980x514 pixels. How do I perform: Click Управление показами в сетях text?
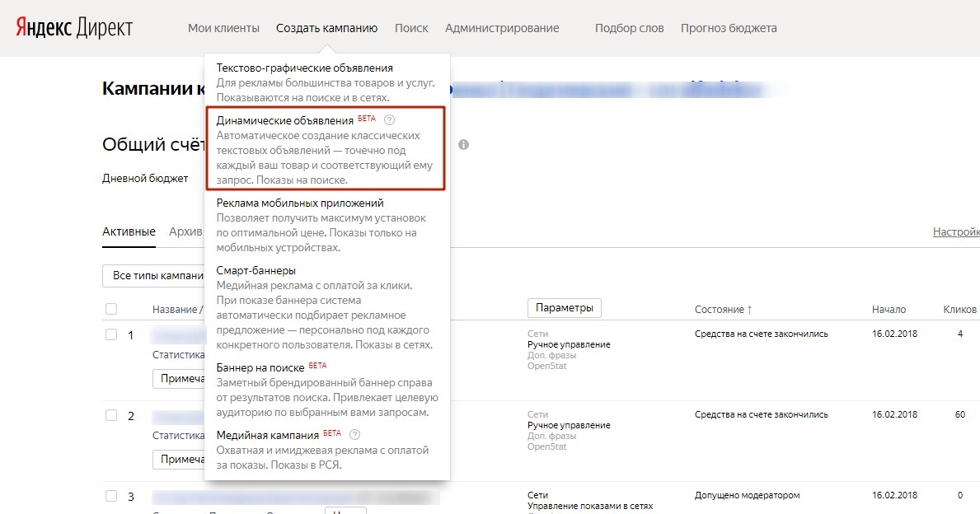tap(590, 506)
